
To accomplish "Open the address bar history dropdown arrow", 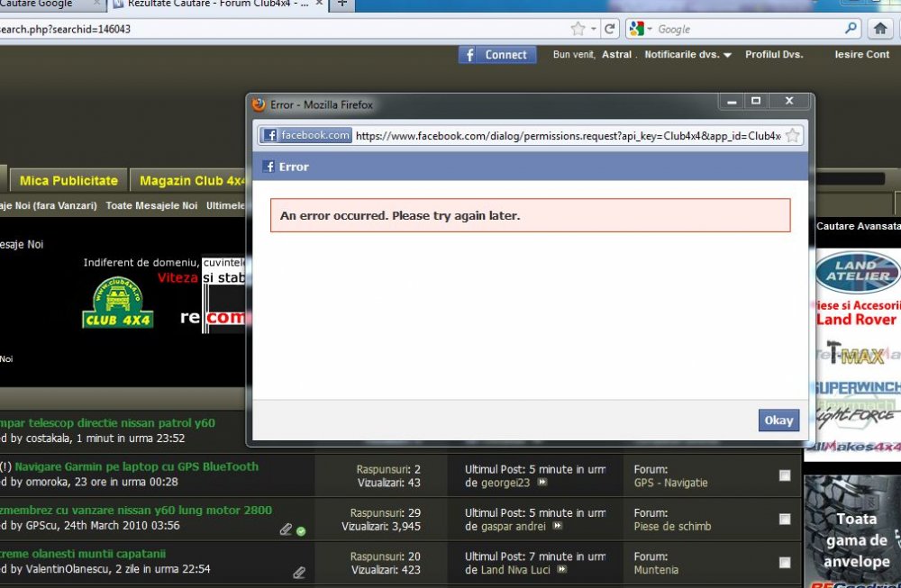I will [594, 29].
